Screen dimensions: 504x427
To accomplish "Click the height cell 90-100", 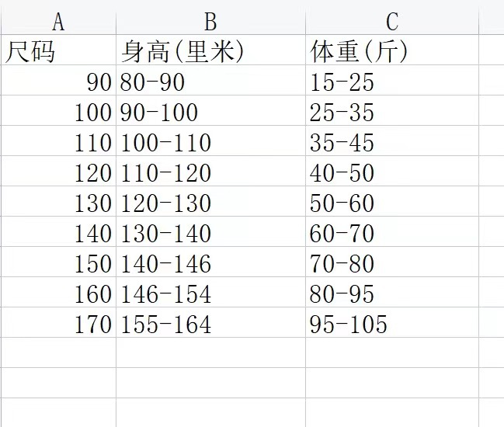I will 210,113.
